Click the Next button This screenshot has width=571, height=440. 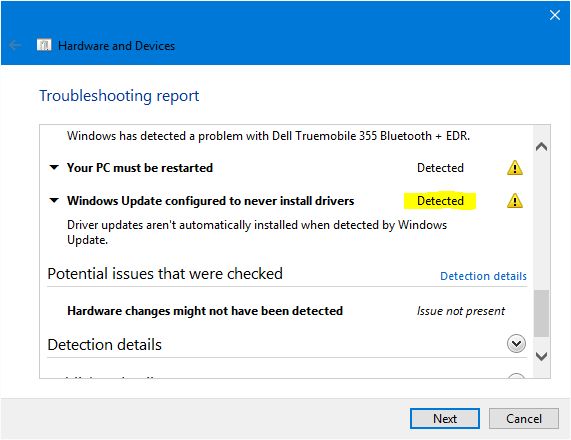(445, 419)
